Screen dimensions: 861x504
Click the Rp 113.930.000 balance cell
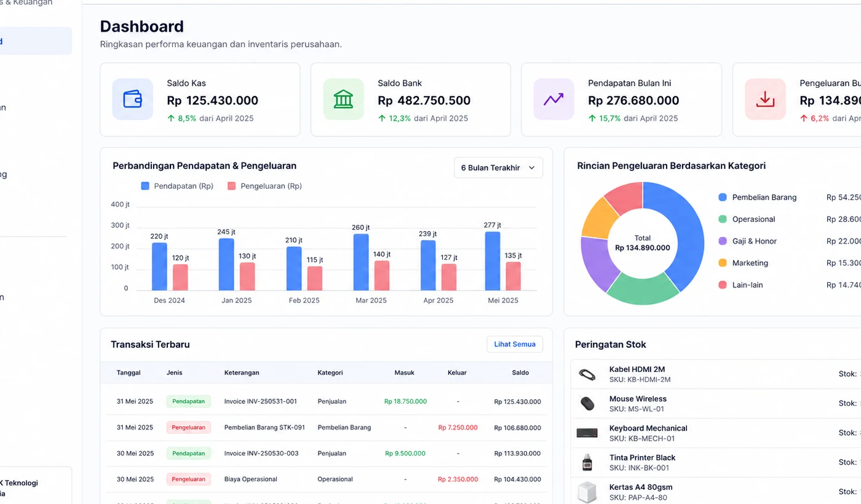coord(517,453)
